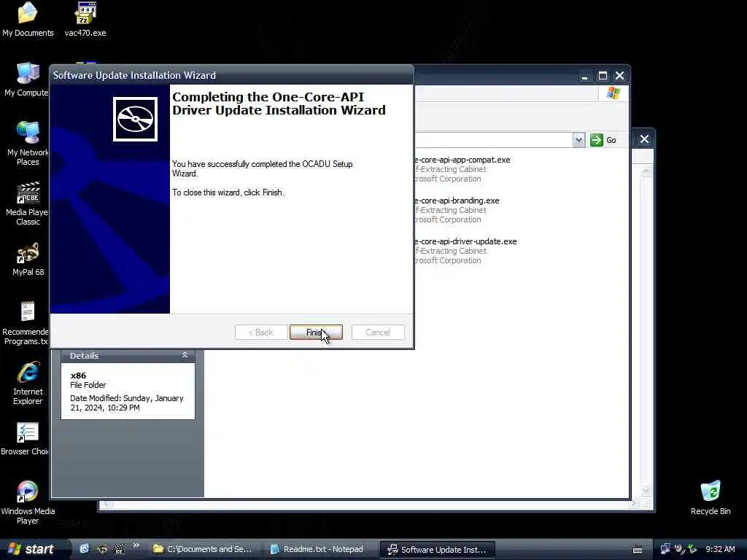Click the keyboard icon in the taskbar
Image resolution: width=747 pixels, height=560 pixels.
pos(638,550)
